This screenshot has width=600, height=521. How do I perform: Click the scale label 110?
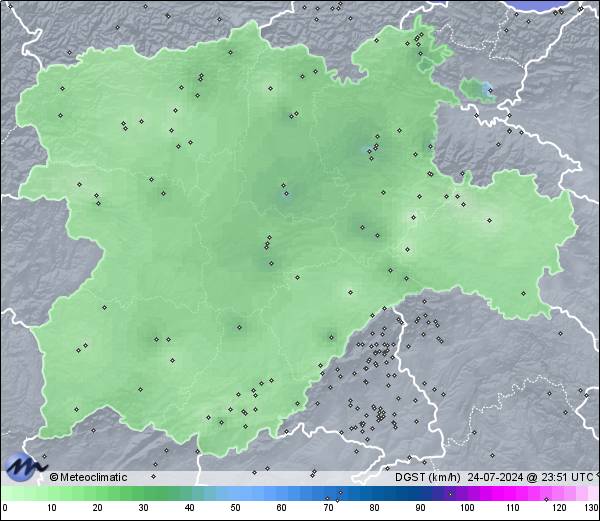pyautogui.click(x=513, y=508)
